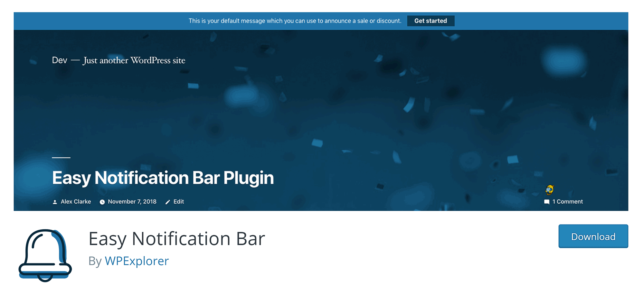644x294 pixels.
Task: Click the default sale announcement message text
Action: (295, 21)
